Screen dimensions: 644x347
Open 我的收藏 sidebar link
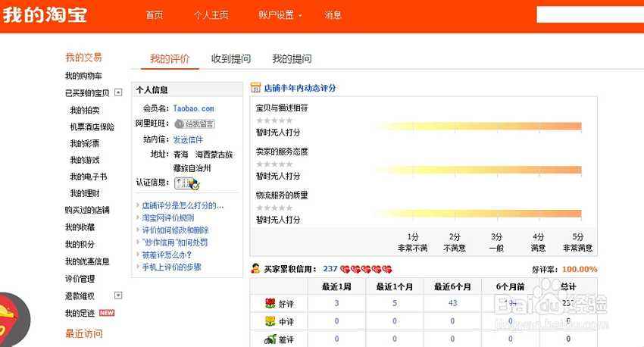coord(80,227)
